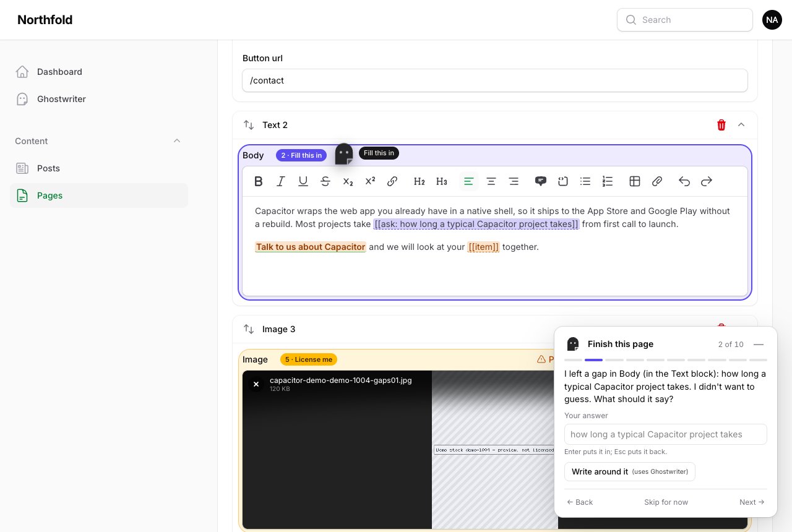Minimize the Finish this page panel
This screenshot has width=792, height=532.
coord(759,344)
